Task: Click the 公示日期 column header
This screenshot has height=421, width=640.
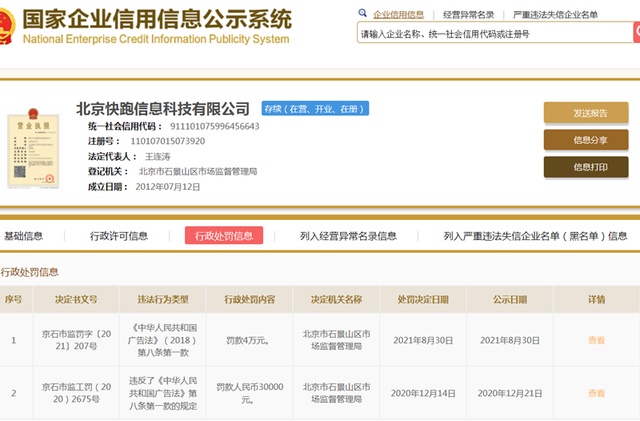Action: pyautogui.click(x=510, y=299)
